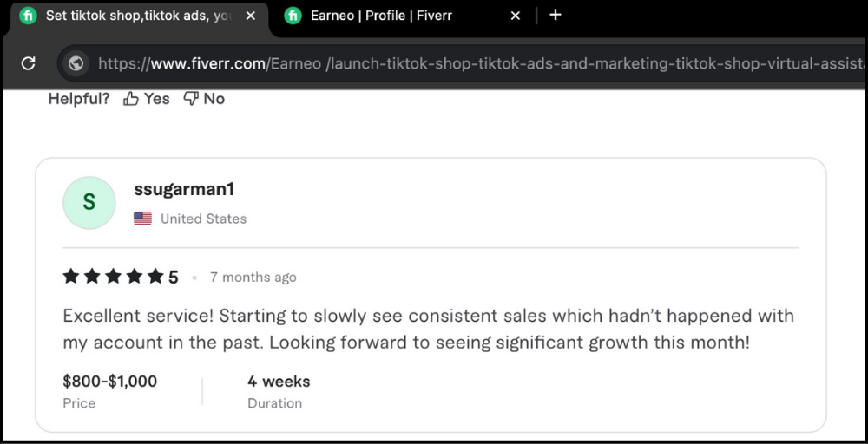Reload the current page
868x444 pixels.
pos(28,63)
